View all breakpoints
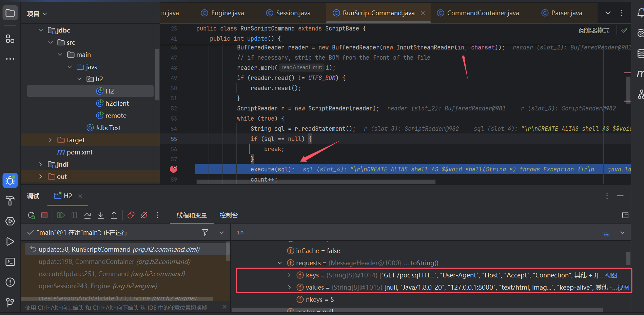This screenshot has height=315, width=644. [x=131, y=215]
